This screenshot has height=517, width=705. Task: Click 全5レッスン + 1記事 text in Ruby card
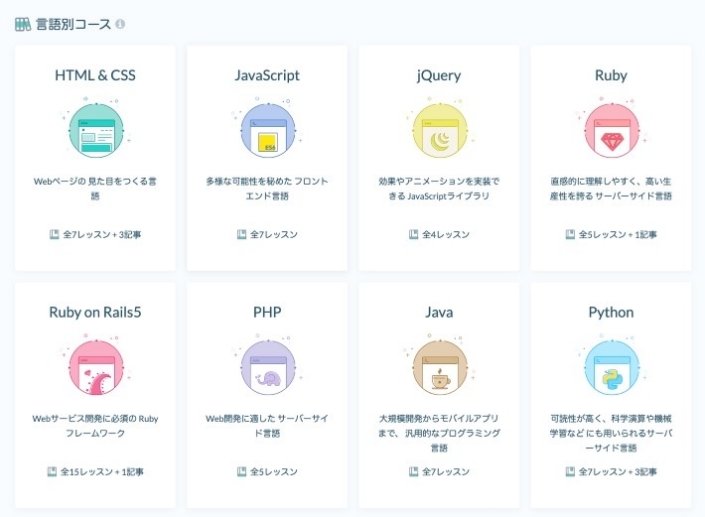point(618,234)
